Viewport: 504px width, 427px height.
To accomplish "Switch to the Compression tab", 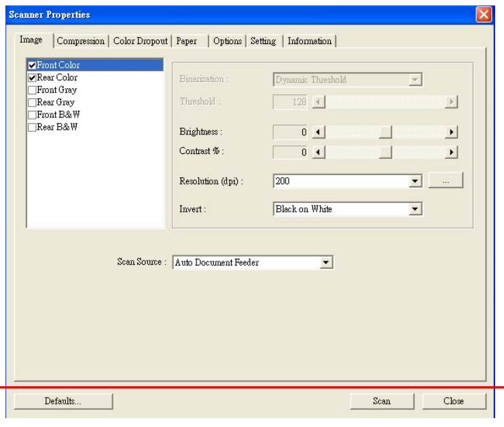I will [x=81, y=41].
